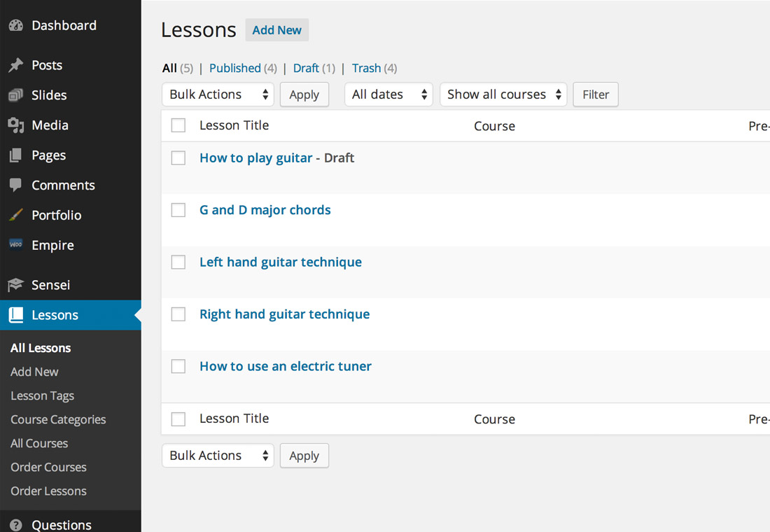This screenshot has width=770, height=532.
Task: Open the top Bulk Actions dropdown
Action: pyautogui.click(x=218, y=94)
